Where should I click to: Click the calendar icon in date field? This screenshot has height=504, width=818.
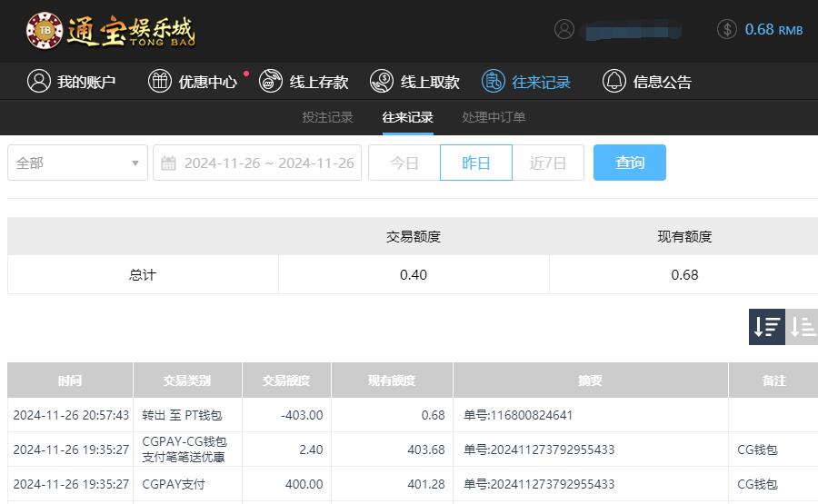tap(168, 163)
